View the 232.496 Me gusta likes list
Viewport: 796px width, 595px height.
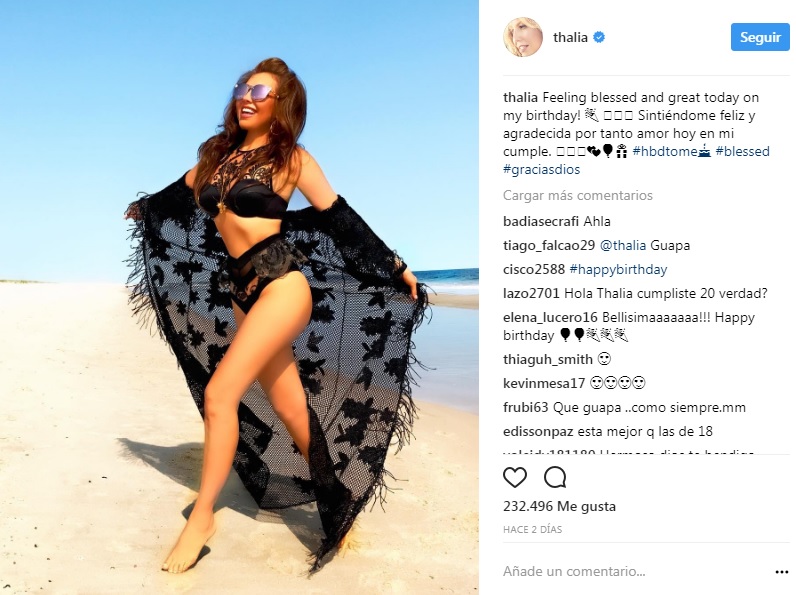(x=559, y=507)
